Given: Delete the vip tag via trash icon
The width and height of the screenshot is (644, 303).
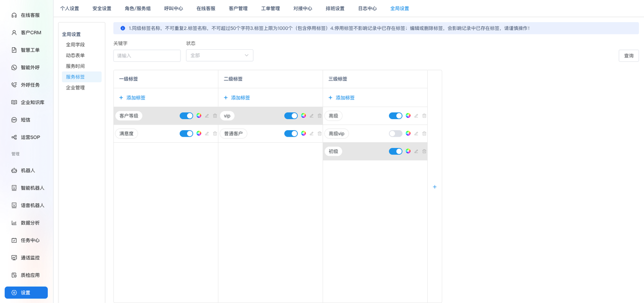Looking at the screenshot, I should coord(319,116).
